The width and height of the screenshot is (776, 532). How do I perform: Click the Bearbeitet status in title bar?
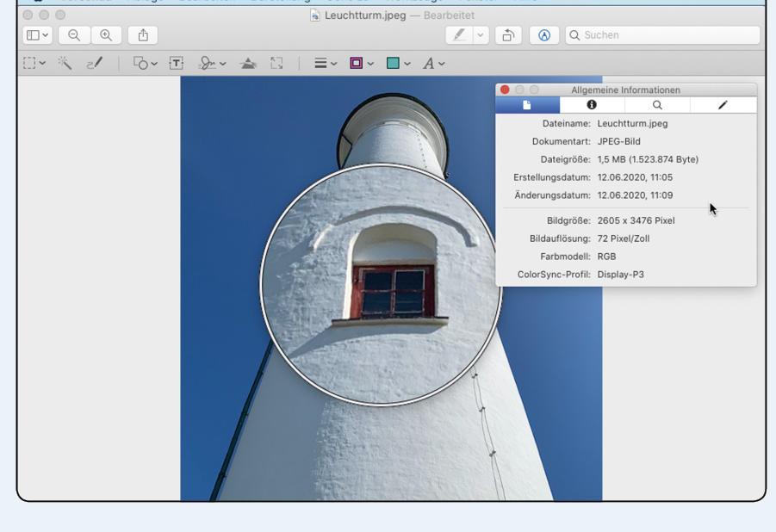coord(449,15)
